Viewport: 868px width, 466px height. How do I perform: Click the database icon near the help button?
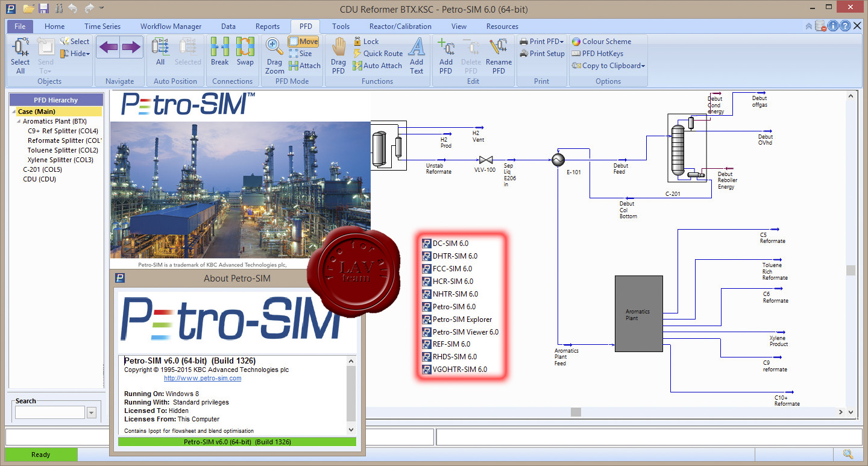tap(820, 26)
